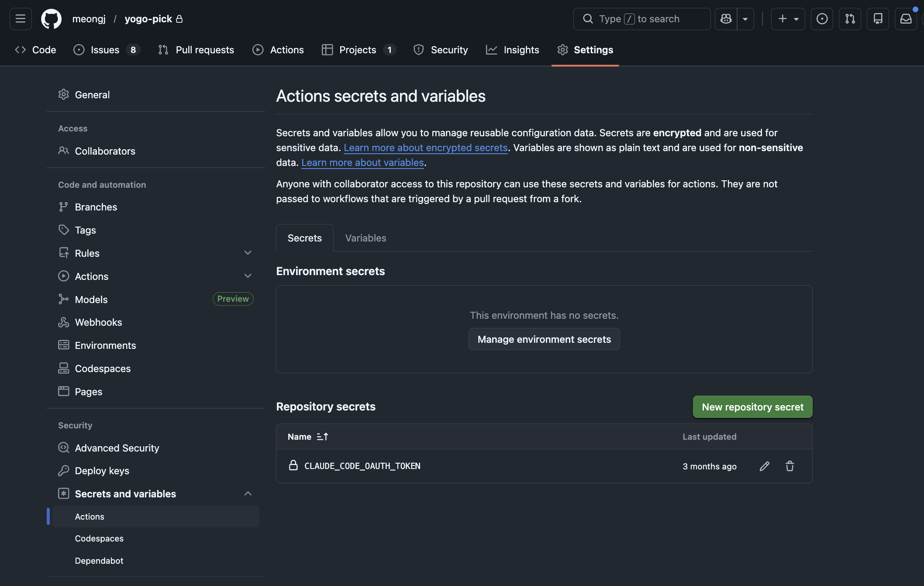Open the notifications inbox icon
924x586 pixels.
click(x=906, y=19)
